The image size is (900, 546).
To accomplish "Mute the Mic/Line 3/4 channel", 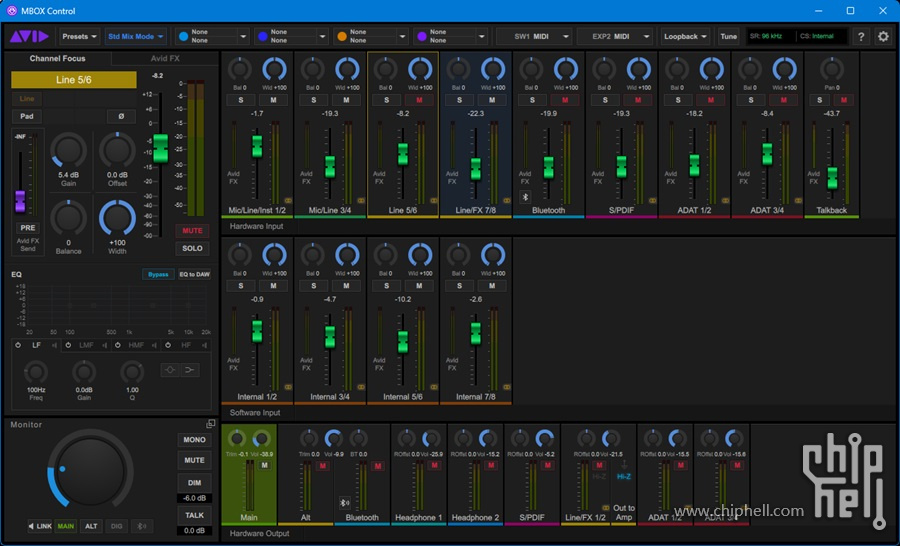I will coord(346,100).
